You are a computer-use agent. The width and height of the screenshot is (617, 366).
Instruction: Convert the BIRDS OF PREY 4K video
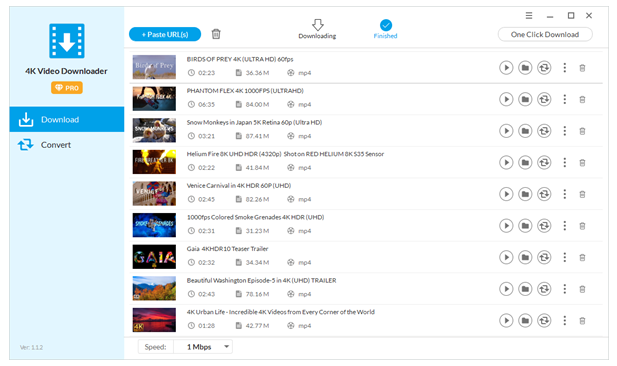pos(544,68)
